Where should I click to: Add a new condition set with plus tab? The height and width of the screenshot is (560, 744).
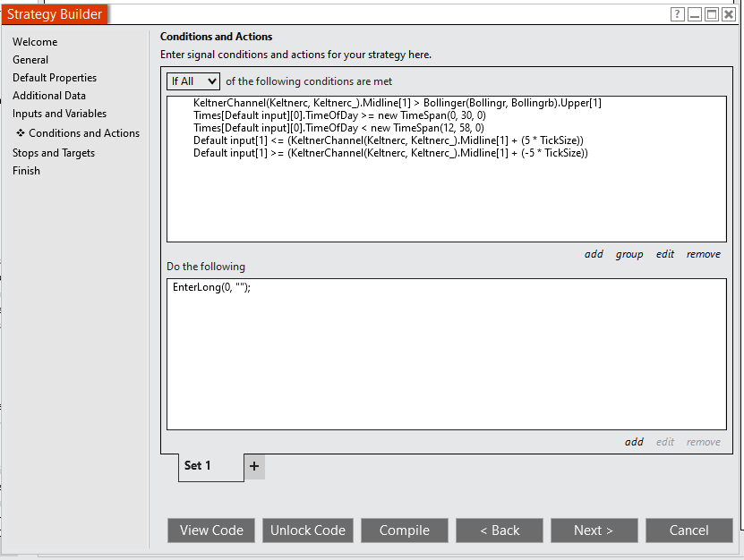[254, 466]
